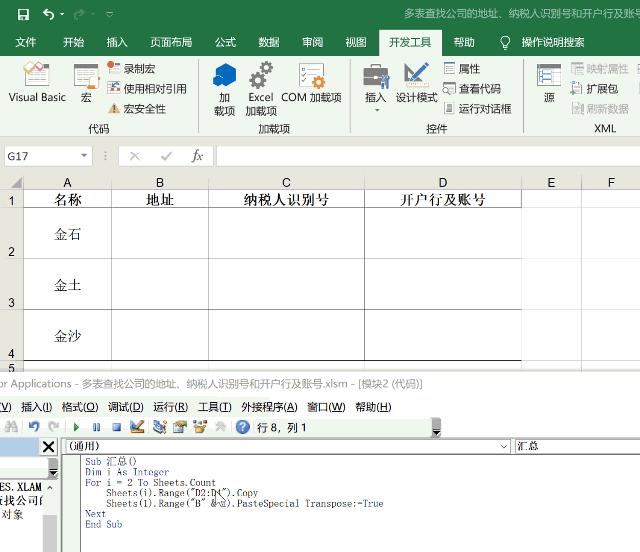Click VBA blue undo arrow icon
The height and width of the screenshot is (552, 640).
pyautogui.click(x=34, y=427)
